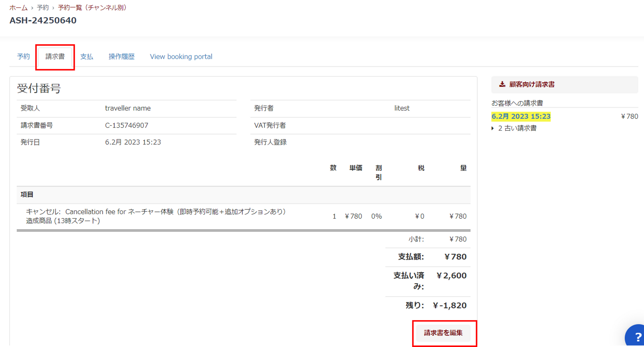Click the 残り balance ¥-1,820
The width and height of the screenshot is (644, 347).
click(x=449, y=305)
